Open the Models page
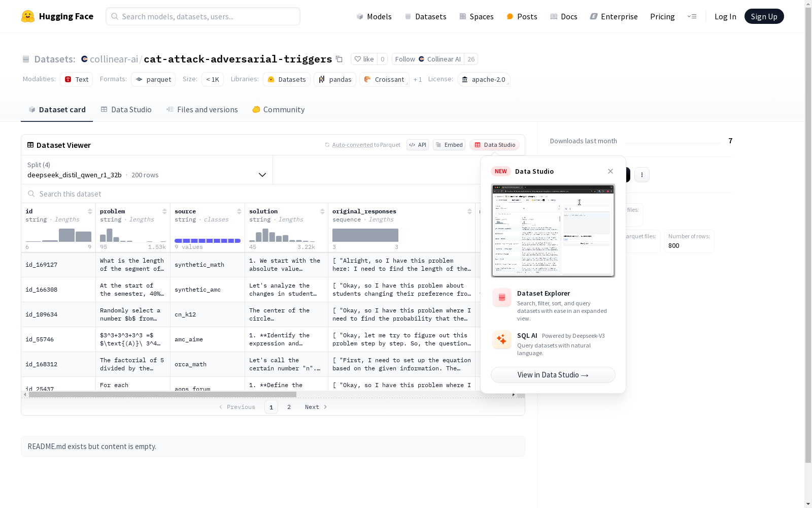Image resolution: width=812 pixels, height=508 pixels. coord(374,16)
